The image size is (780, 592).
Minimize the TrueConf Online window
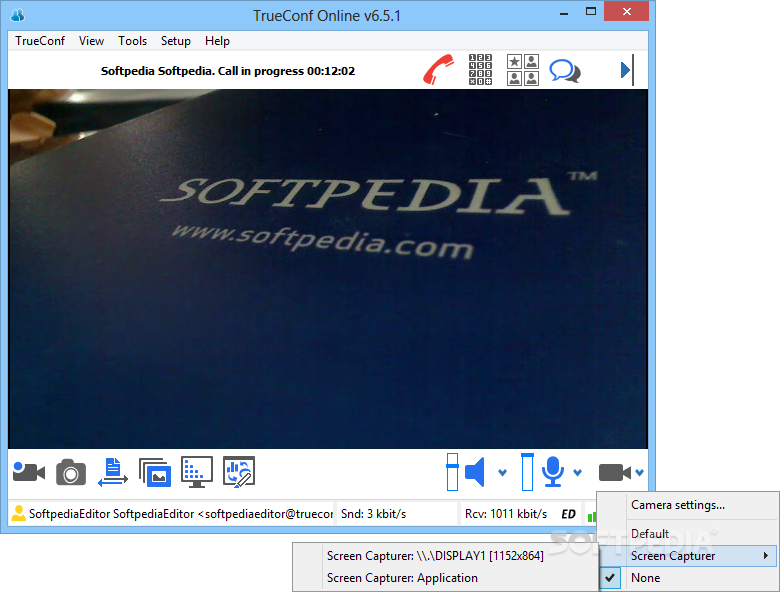click(x=564, y=13)
